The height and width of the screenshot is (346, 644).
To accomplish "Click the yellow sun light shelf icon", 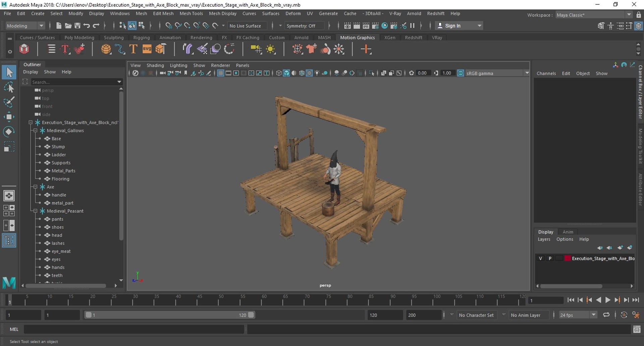I will (x=270, y=49).
